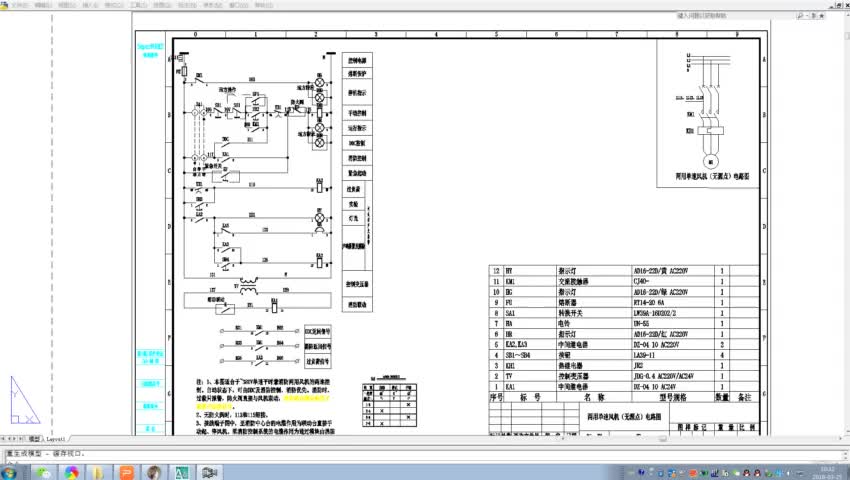This screenshot has width=850, height=480.
Task: Open the 编辑 (Edit) menu
Action: coord(43,5)
